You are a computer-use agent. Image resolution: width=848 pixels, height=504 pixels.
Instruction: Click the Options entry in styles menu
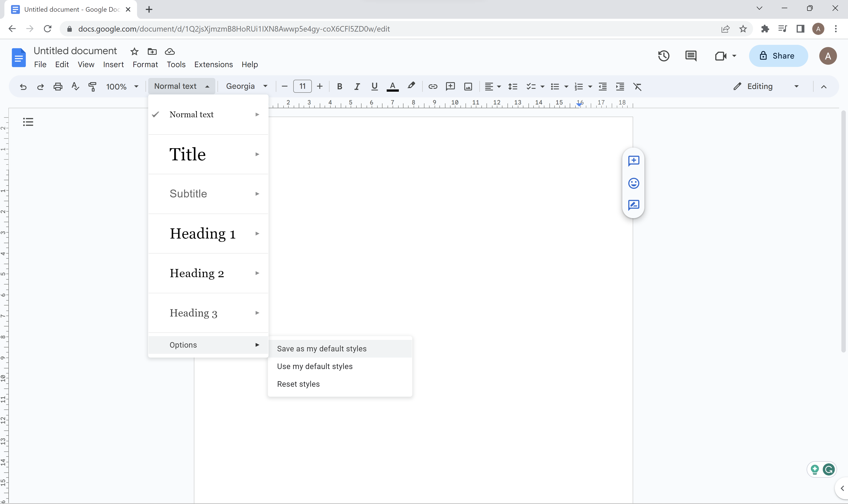click(x=208, y=345)
